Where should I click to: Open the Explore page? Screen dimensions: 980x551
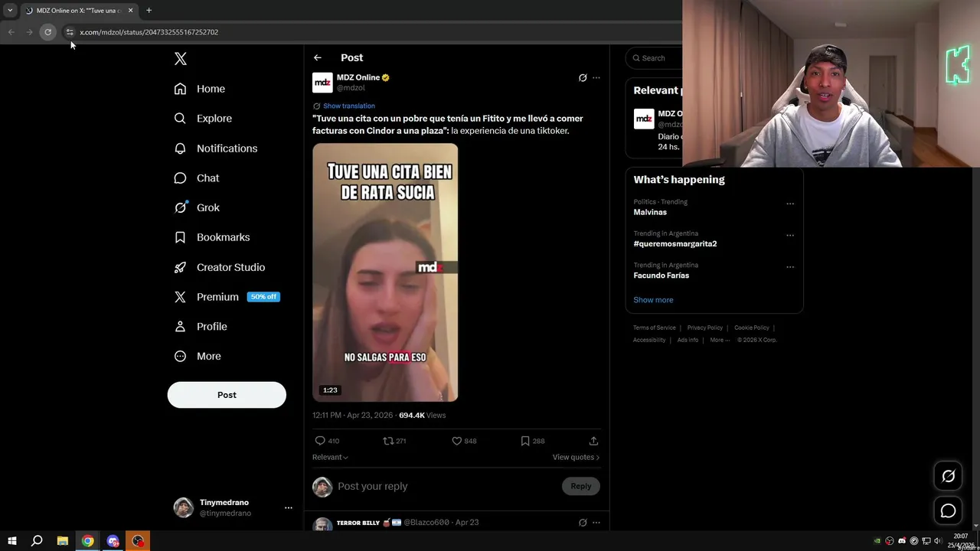[x=203, y=119]
